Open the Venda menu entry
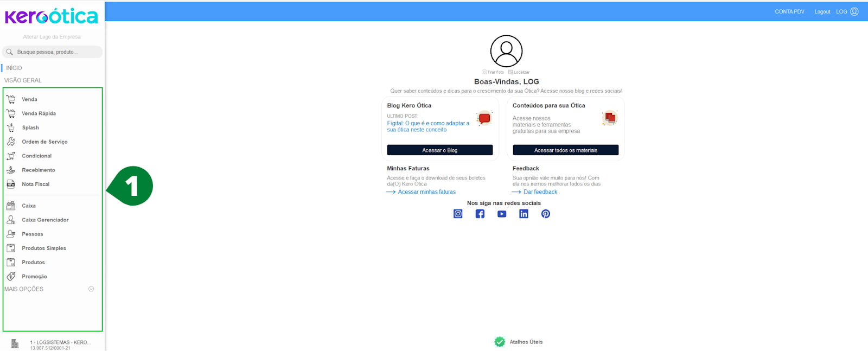This screenshot has height=351, width=868. (x=29, y=99)
